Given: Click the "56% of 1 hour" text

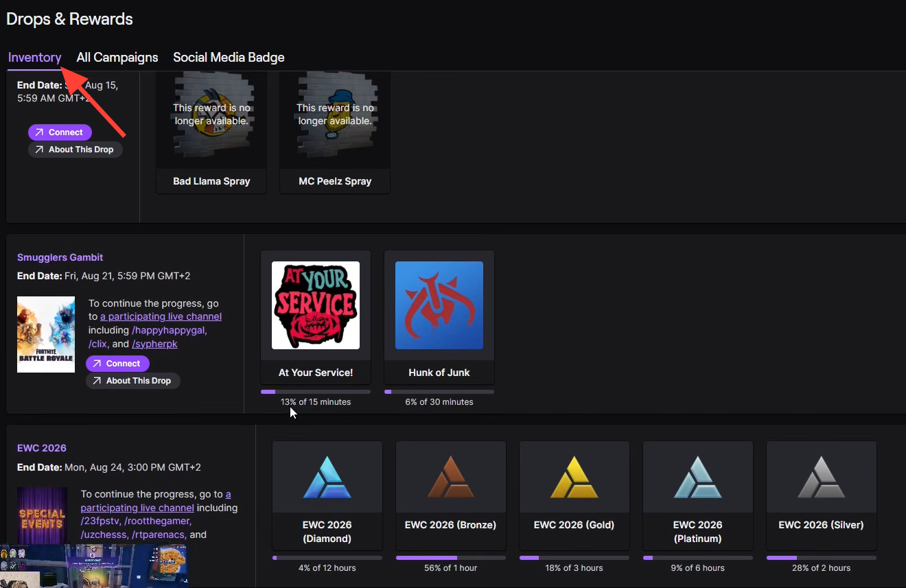Looking at the screenshot, I should [451, 568].
